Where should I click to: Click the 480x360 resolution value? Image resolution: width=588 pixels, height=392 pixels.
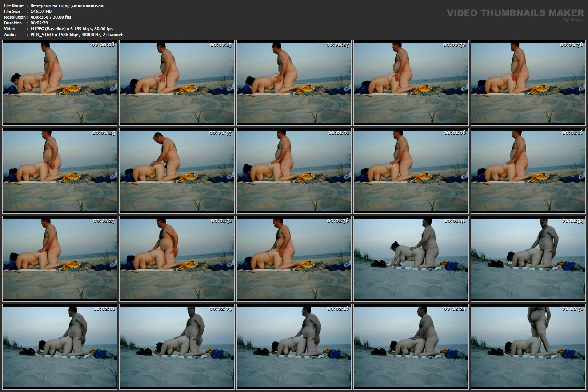51,17
